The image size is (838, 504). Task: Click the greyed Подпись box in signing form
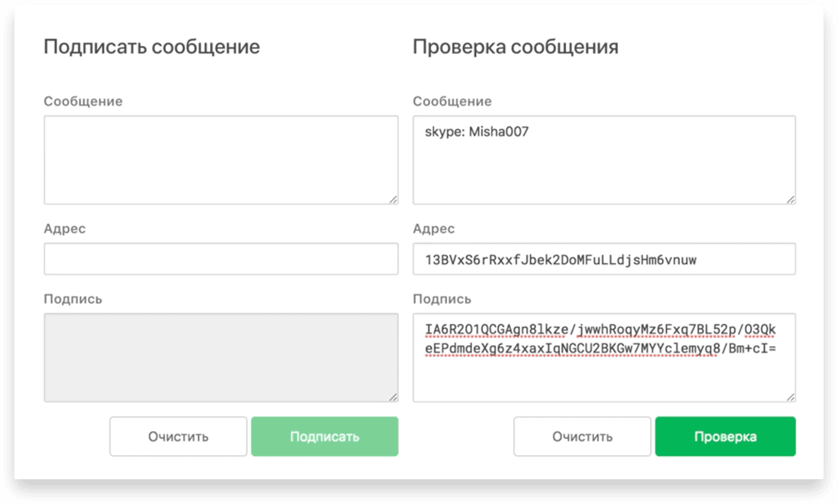tap(221, 358)
